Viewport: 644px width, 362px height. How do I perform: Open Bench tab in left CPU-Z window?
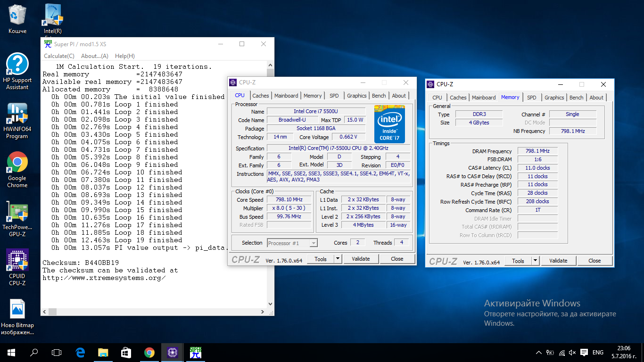(x=379, y=96)
